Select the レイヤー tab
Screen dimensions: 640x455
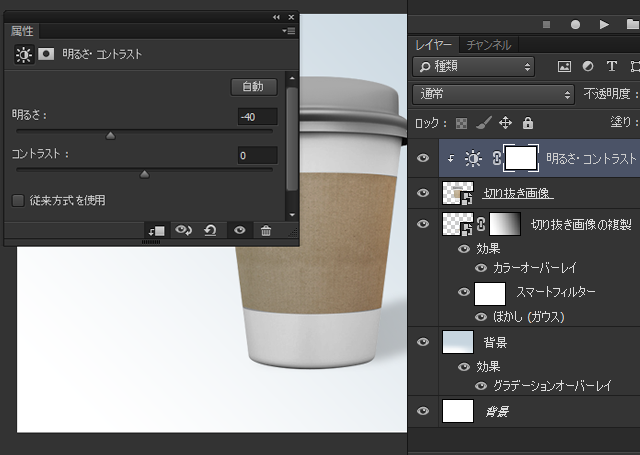433,45
